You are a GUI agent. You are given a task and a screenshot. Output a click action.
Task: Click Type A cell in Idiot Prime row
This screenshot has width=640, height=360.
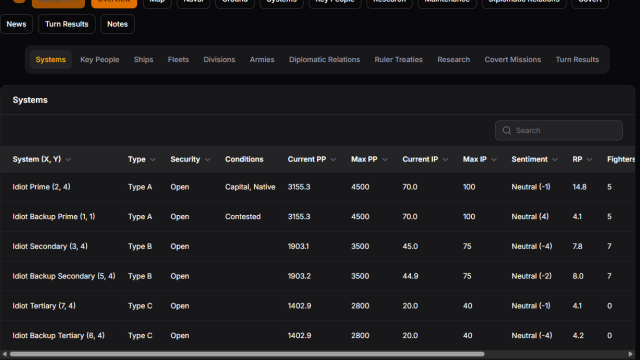(x=140, y=187)
